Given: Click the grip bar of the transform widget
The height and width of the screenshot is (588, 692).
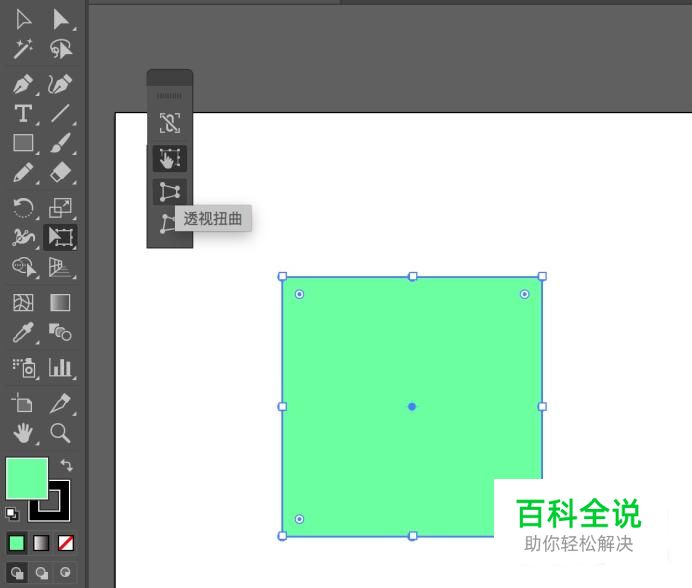Looking at the screenshot, I should (169, 96).
